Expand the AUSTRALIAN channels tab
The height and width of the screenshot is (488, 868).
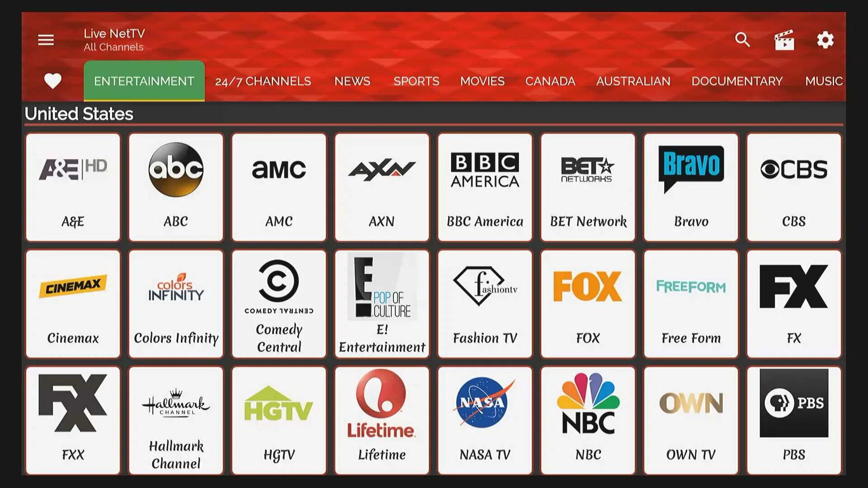633,81
